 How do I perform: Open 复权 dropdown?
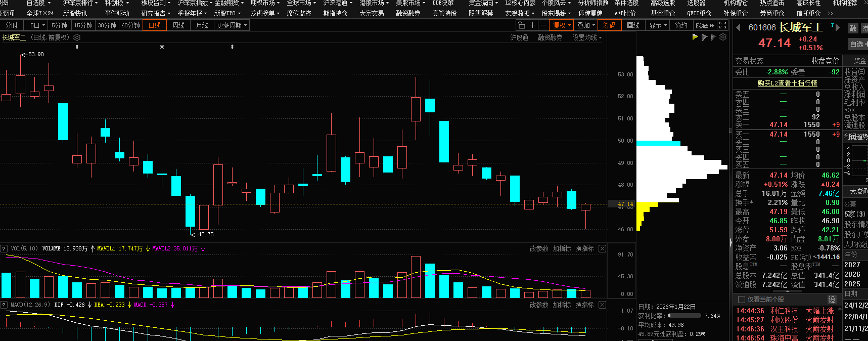pos(562,25)
